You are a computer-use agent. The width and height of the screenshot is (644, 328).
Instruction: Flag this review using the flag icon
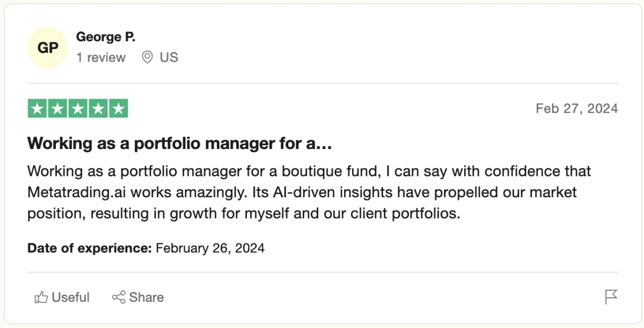point(611,297)
